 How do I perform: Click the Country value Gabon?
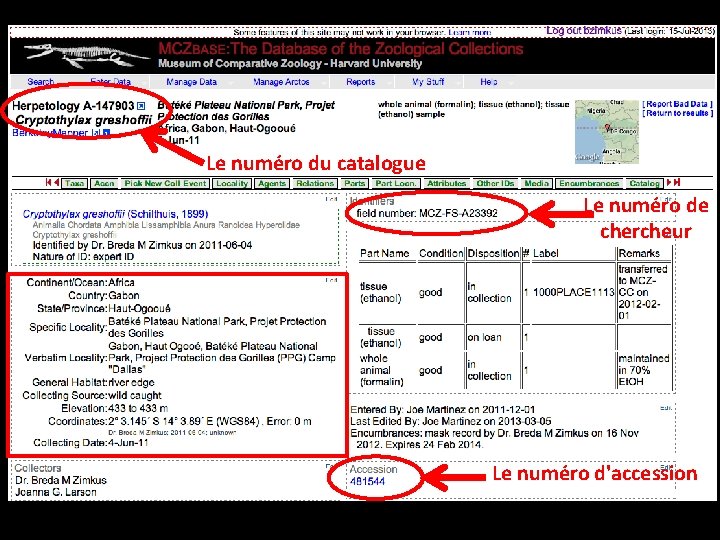pos(124,296)
